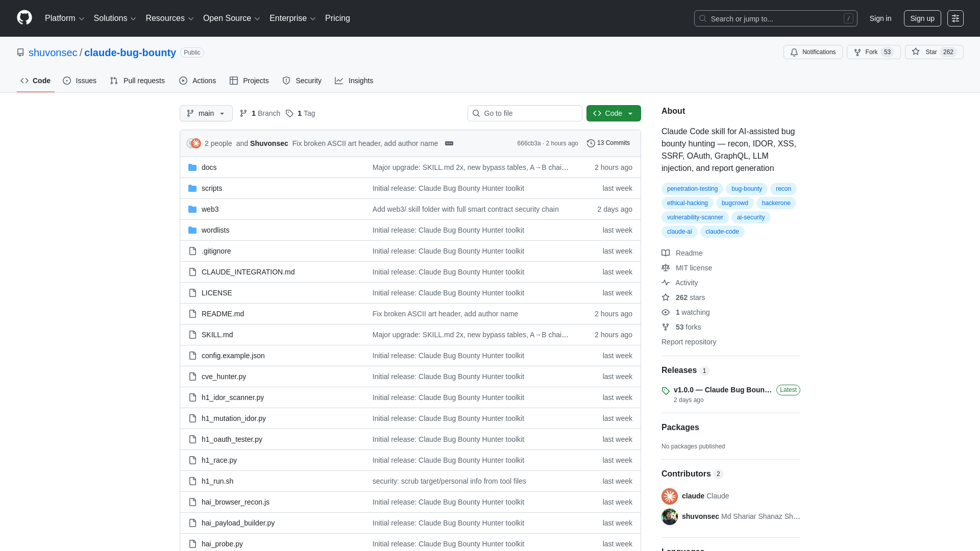Click the watching eye icon in sidebar
This screenshot has height=551, width=980.
point(666,312)
